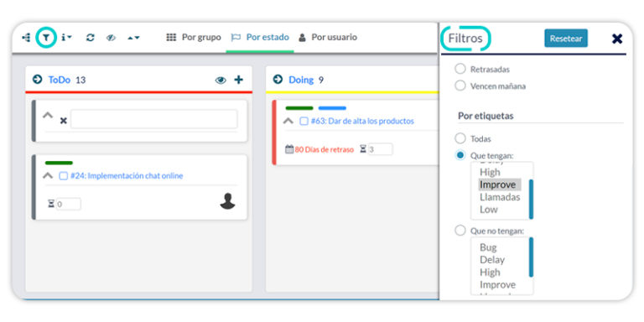This screenshot has height=322, width=644.
Task: Open task #63: Dar de alta los productos
Action: pyautogui.click(x=362, y=121)
